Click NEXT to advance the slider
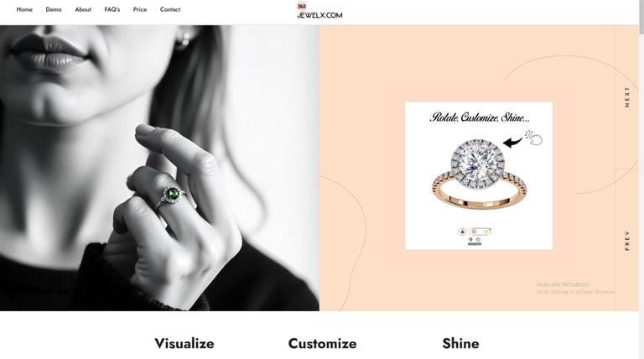 pyautogui.click(x=626, y=97)
